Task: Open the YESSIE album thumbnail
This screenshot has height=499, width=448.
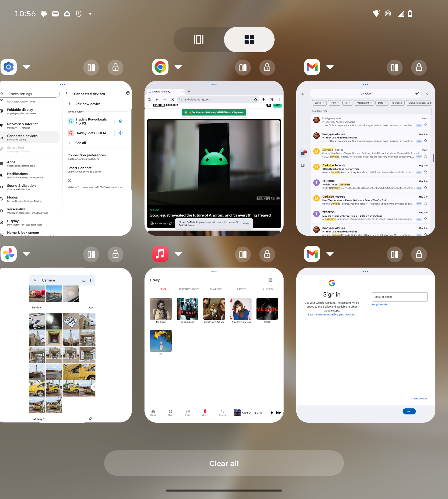Action: point(267,309)
